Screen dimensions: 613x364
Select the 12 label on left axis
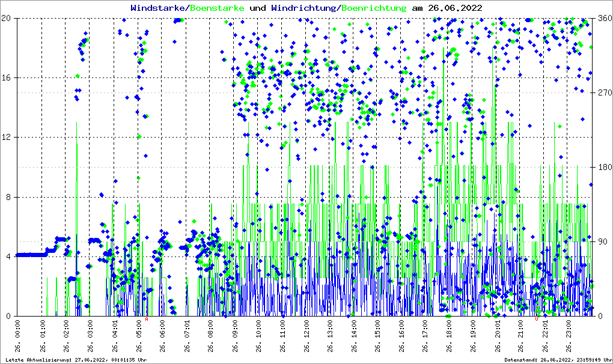click(7, 138)
